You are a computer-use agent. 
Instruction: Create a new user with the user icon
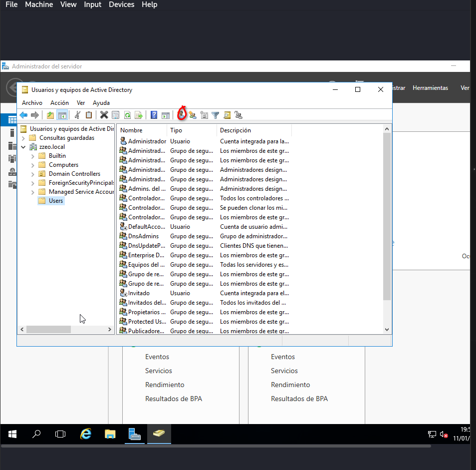click(x=181, y=114)
